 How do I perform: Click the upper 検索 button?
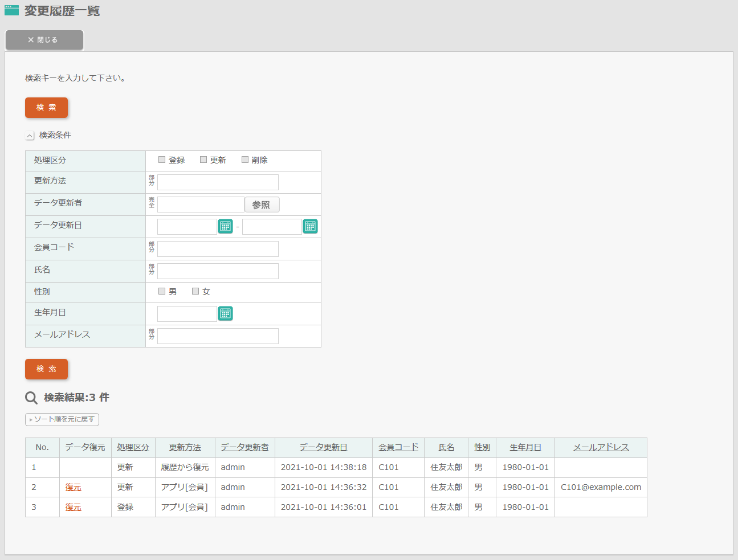46,107
